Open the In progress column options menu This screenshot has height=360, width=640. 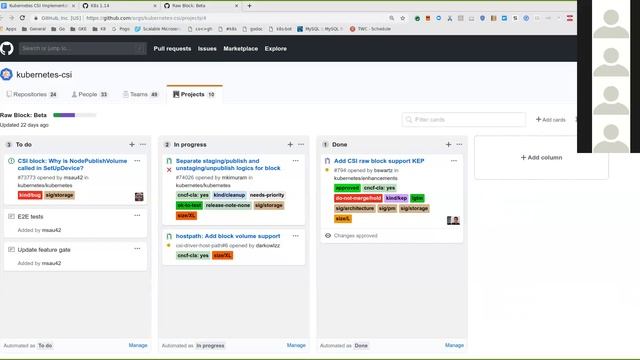click(301, 144)
